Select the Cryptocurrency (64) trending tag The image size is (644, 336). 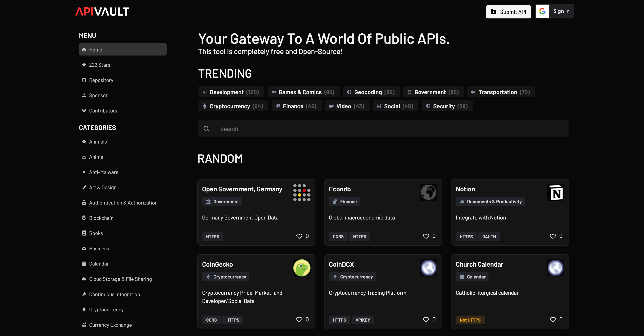click(x=233, y=106)
